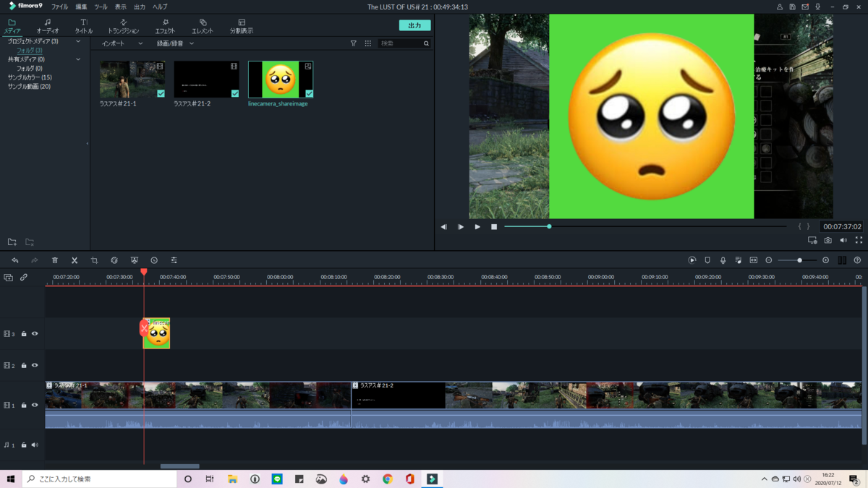This screenshot has height=488, width=868.
Task: Hide track 3 with eye icon
Action: (35, 334)
